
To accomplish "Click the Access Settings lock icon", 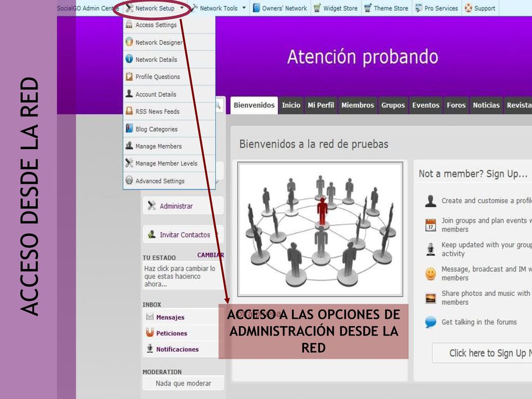I will click(x=129, y=24).
